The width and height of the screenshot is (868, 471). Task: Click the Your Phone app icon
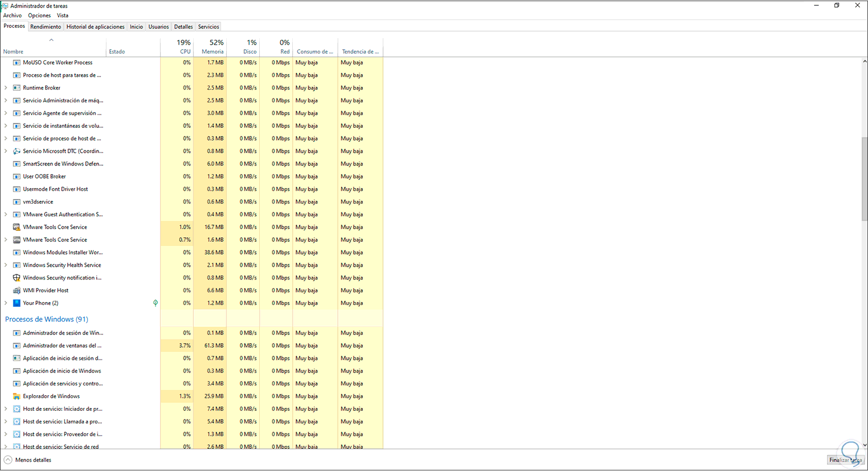pyautogui.click(x=17, y=303)
